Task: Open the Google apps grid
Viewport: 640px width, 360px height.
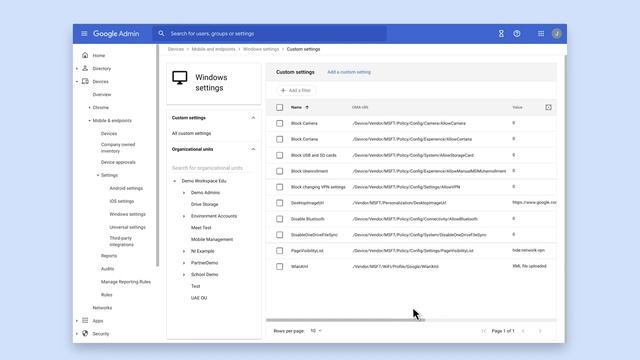Action: click(541, 33)
